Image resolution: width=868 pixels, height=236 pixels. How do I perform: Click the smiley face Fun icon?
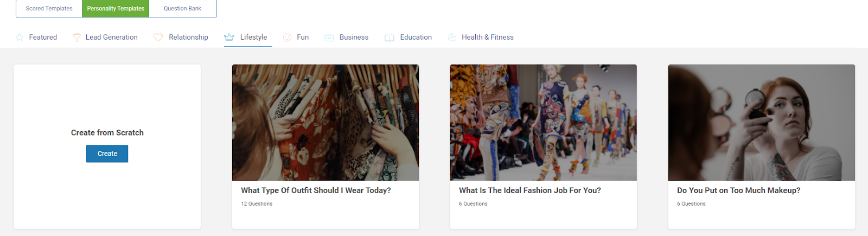(x=287, y=37)
